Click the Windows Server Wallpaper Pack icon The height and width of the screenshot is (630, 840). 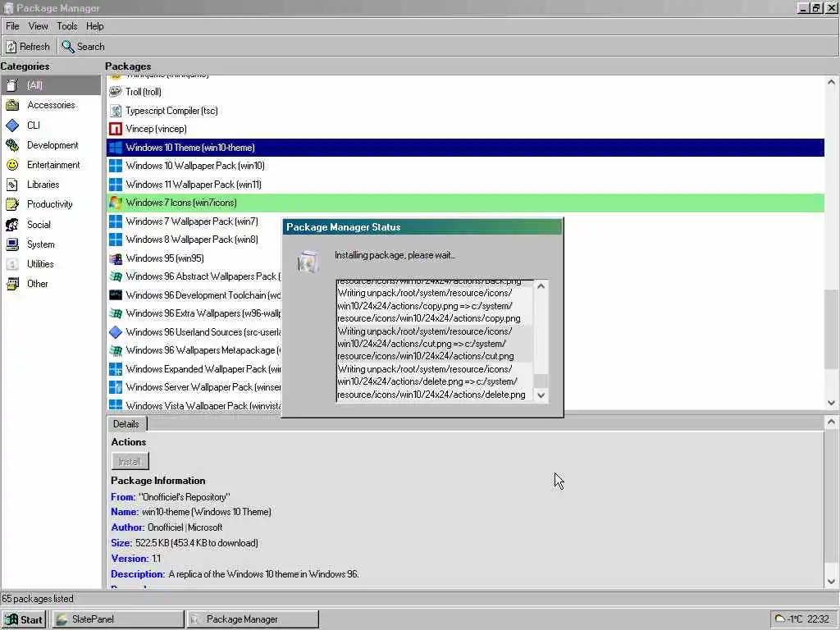(115, 387)
